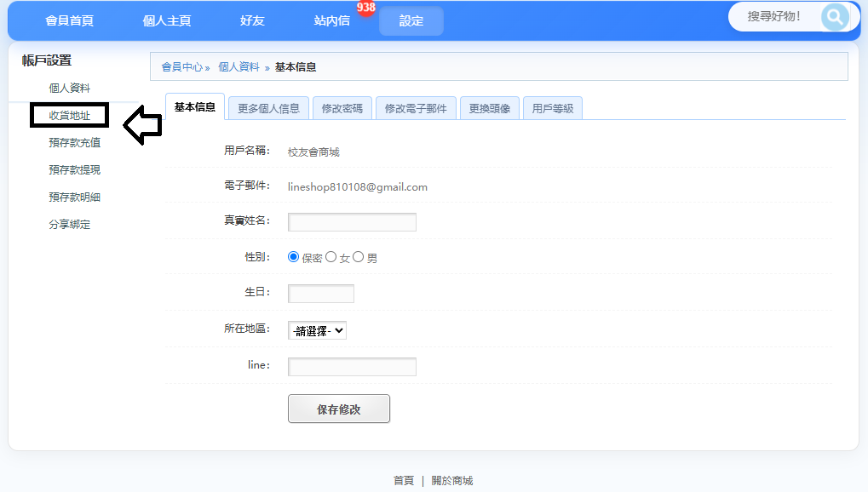Open the 更換頭像 tab
Screen dimensions: 868x492
tap(490, 108)
